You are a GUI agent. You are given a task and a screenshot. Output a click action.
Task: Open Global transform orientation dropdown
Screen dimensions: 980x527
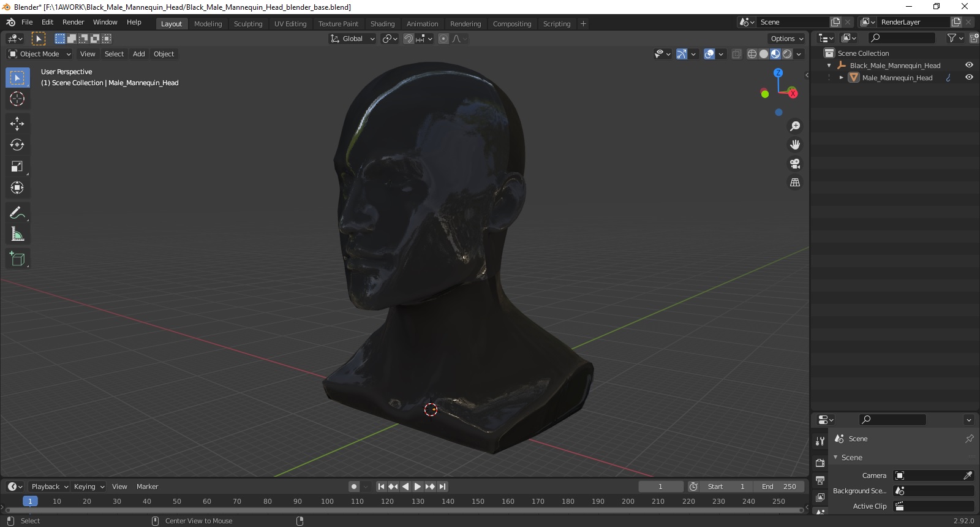[x=352, y=39]
